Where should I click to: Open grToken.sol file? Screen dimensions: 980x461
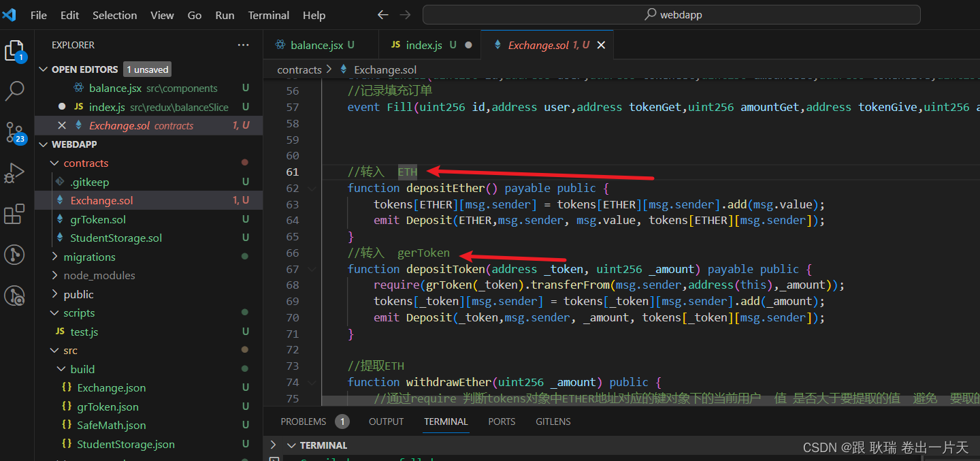(x=148, y=219)
